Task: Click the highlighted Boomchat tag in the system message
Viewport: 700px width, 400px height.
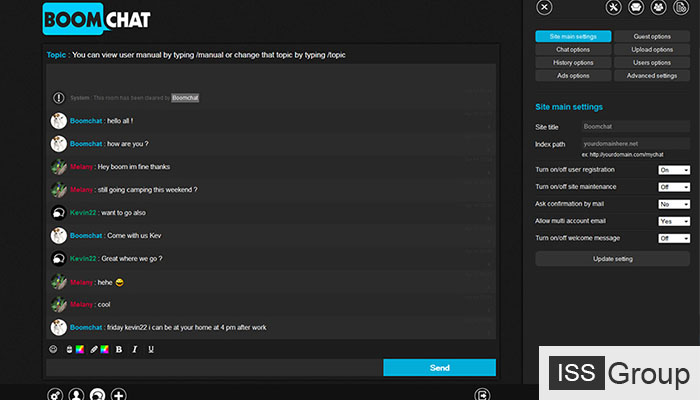Action: click(185, 98)
